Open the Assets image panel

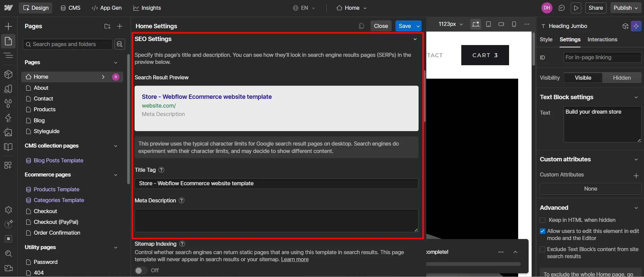[x=8, y=132]
